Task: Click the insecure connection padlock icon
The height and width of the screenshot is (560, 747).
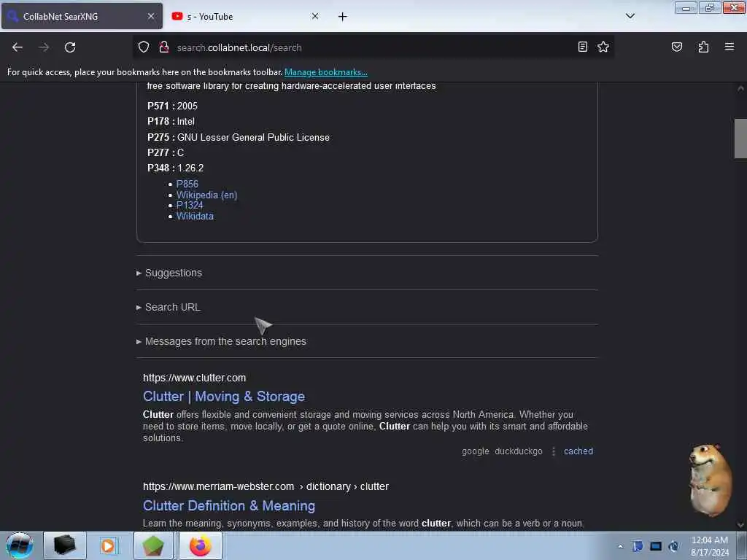Action: (164, 47)
